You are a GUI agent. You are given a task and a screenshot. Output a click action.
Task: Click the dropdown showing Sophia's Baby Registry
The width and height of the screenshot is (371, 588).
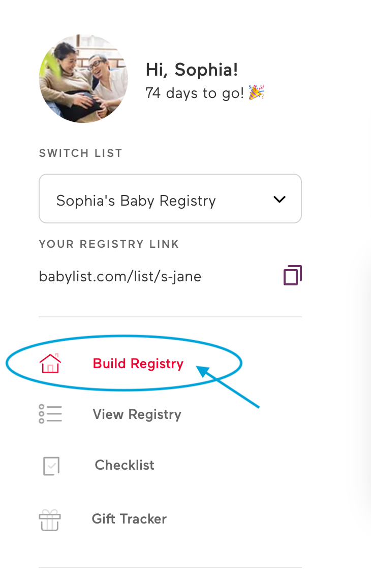coord(170,199)
